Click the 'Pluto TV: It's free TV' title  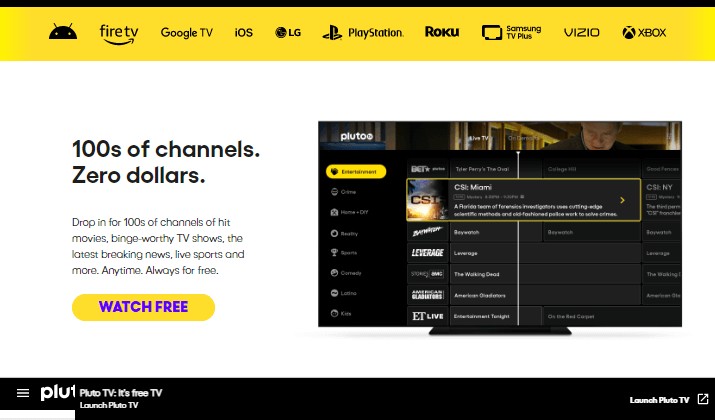pos(121,393)
